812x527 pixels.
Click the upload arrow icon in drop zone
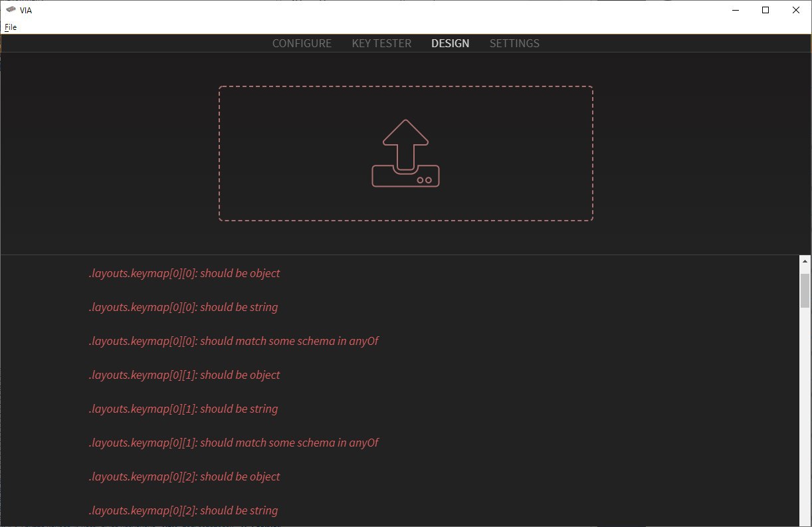405,153
